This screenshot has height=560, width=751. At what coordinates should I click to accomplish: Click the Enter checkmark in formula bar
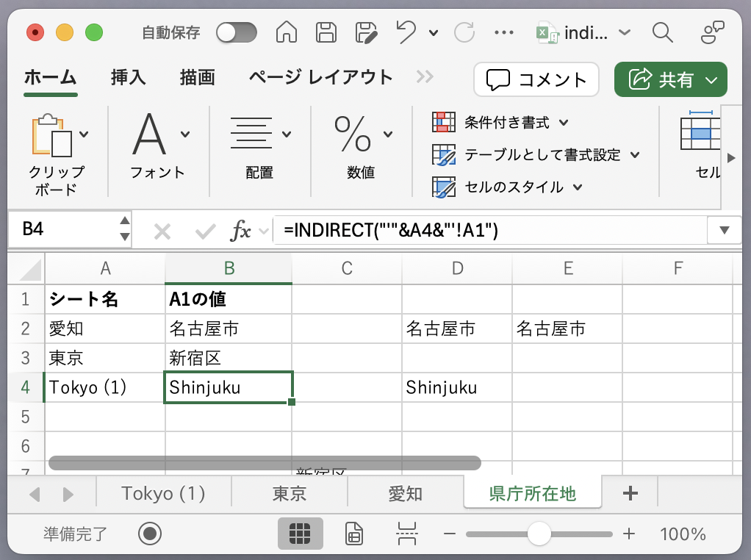pos(206,231)
